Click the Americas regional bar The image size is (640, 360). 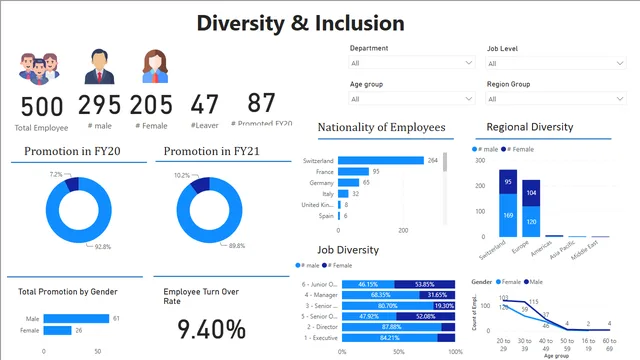[x=554, y=236]
